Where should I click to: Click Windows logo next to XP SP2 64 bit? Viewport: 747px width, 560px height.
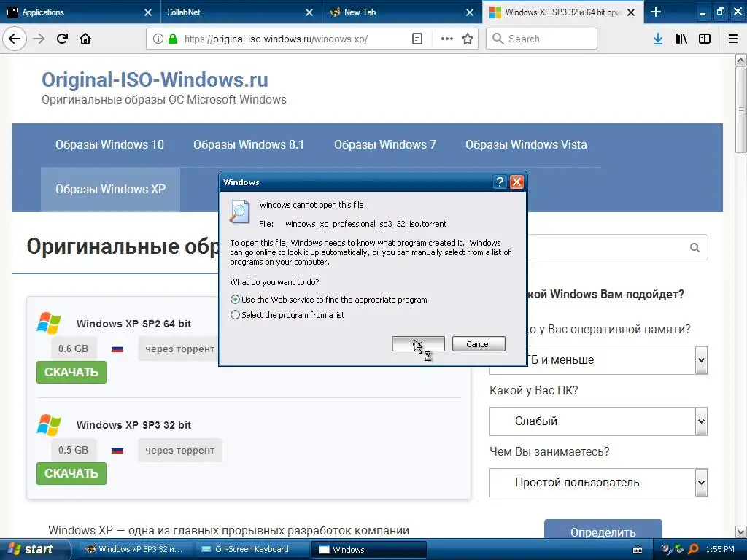(49, 323)
